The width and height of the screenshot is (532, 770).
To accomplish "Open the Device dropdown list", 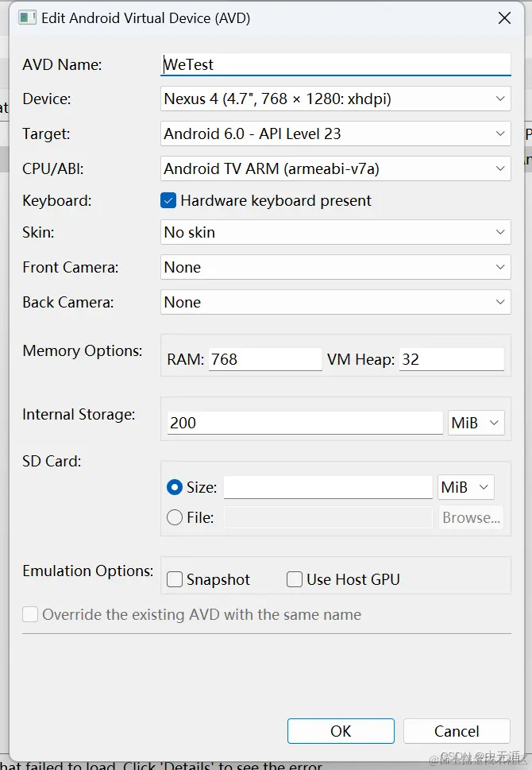I will (335, 99).
